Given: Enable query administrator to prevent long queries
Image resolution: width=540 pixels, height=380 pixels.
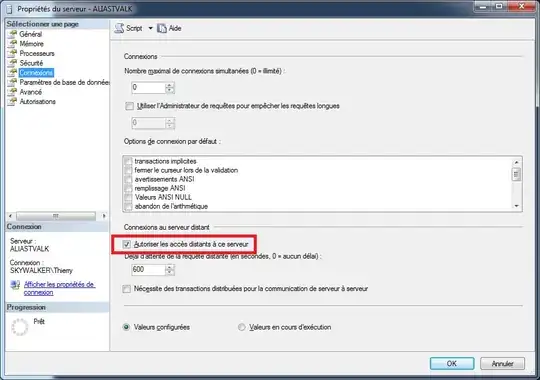Looking at the screenshot, I should pos(129,106).
